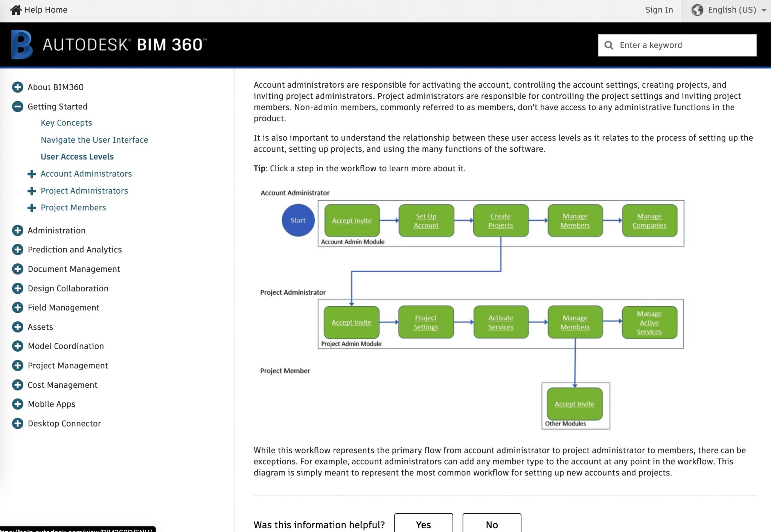Click the blue Start circle
This screenshot has height=532, width=771.
[298, 220]
